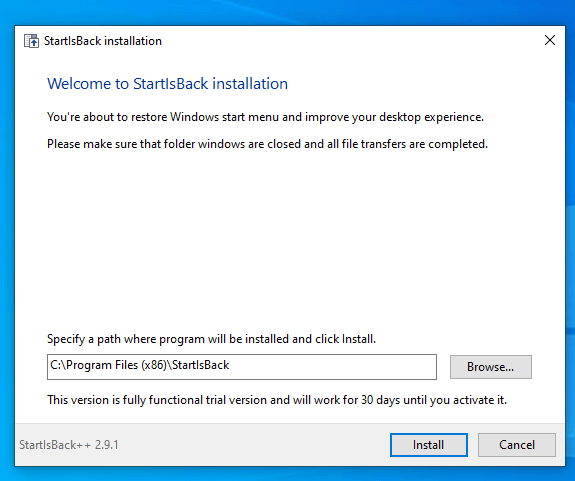Focus the install path field
The image size is (575, 481).
click(x=242, y=367)
